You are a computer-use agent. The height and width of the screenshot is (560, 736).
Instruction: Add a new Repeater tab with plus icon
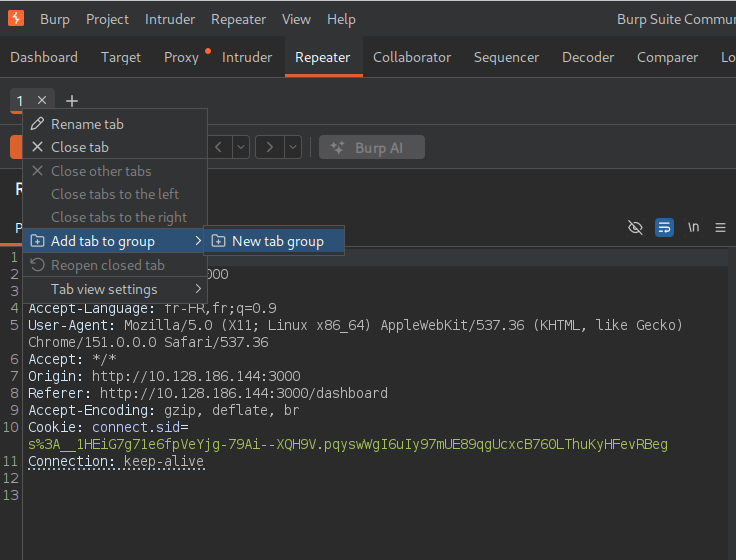[72, 101]
